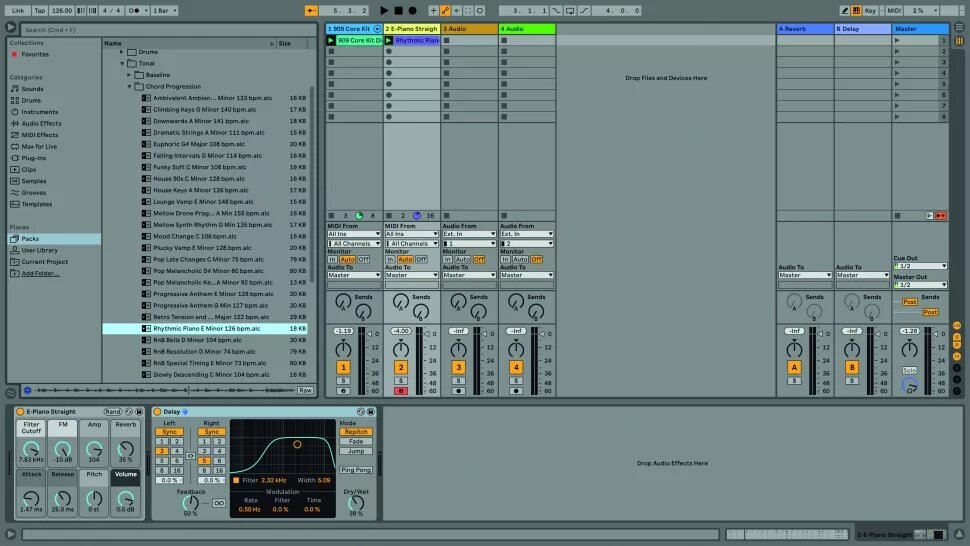This screenshot has height=546, width=970.
Task: Arm the E-Piano Straight track for recording
Action: pos(401,390)
